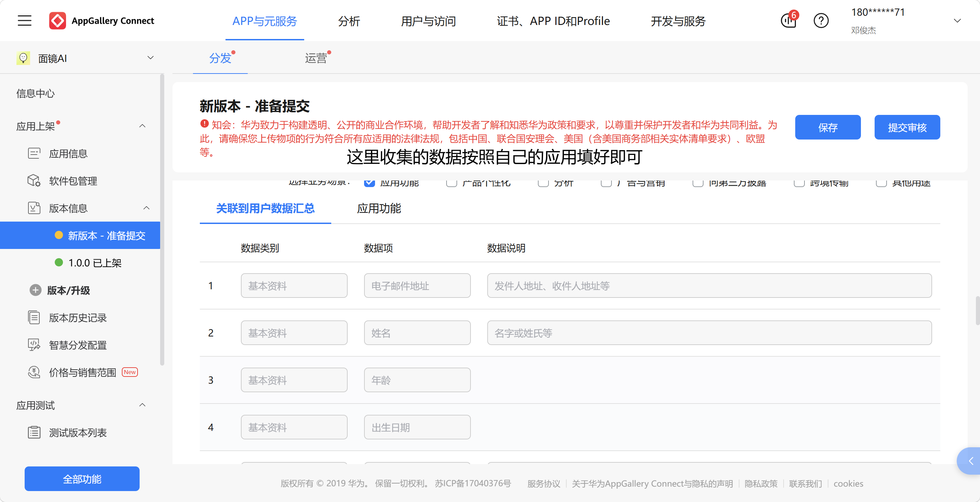Switch to APP与元服务 top tab
The image size is (980, 502).
pos(265,21)
